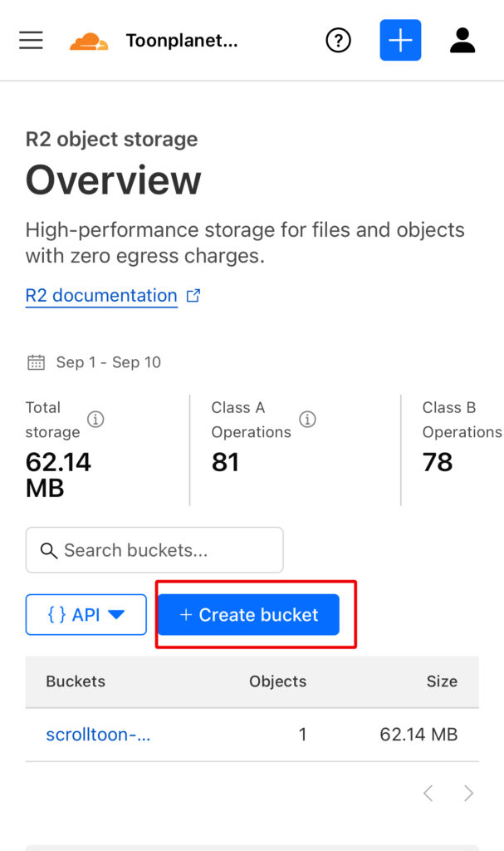
Task: Open the Toonplanet account selector
Action: click(x=182, y=41)
